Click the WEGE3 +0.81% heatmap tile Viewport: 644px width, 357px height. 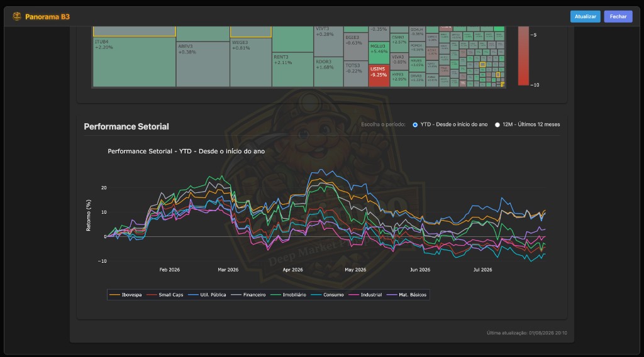coord(250,62)
